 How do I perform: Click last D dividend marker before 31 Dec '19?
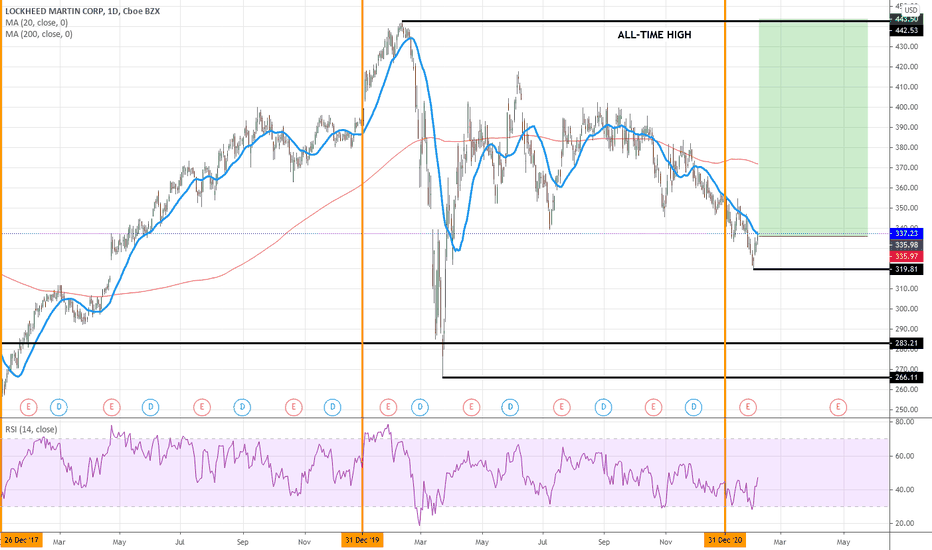[x=332, y=407]
